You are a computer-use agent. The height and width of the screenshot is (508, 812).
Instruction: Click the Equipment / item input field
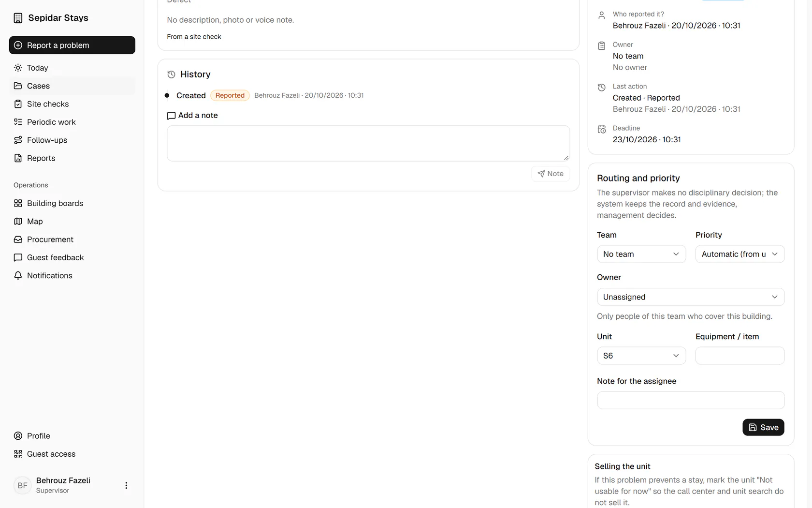tap(739, 356)
